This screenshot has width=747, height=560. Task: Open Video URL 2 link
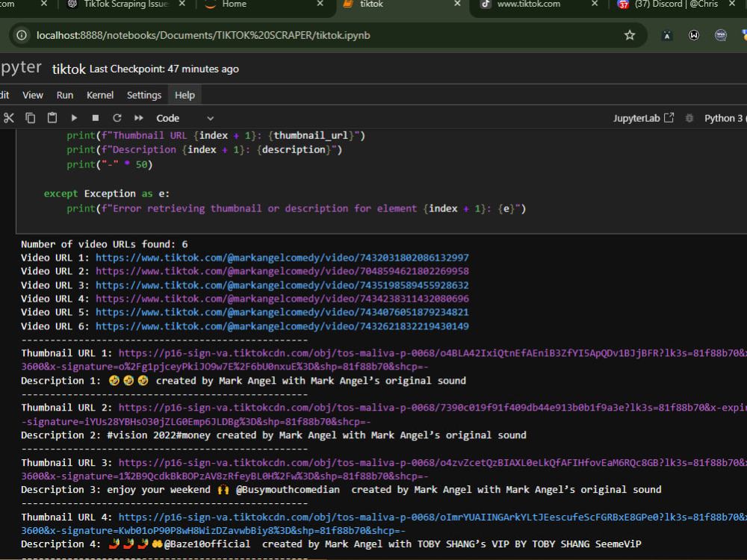tap(282, 271)
